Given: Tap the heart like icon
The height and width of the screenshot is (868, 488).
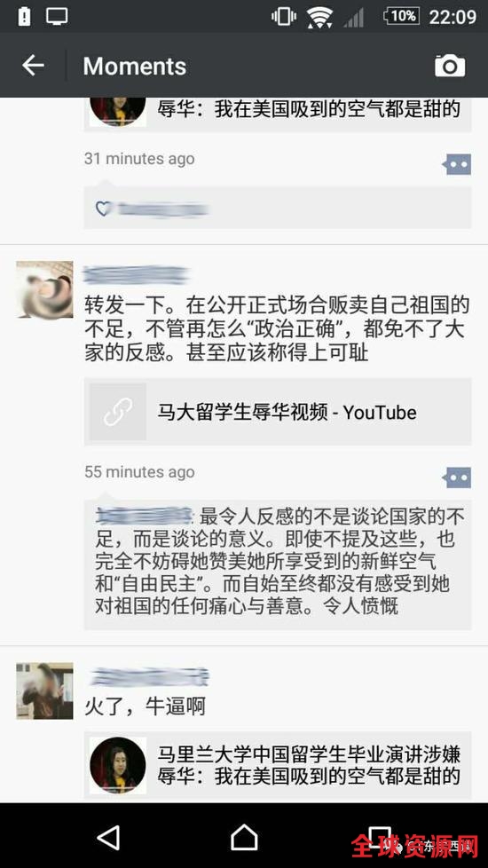Looking at the screenshot, I should click(103, 209).
